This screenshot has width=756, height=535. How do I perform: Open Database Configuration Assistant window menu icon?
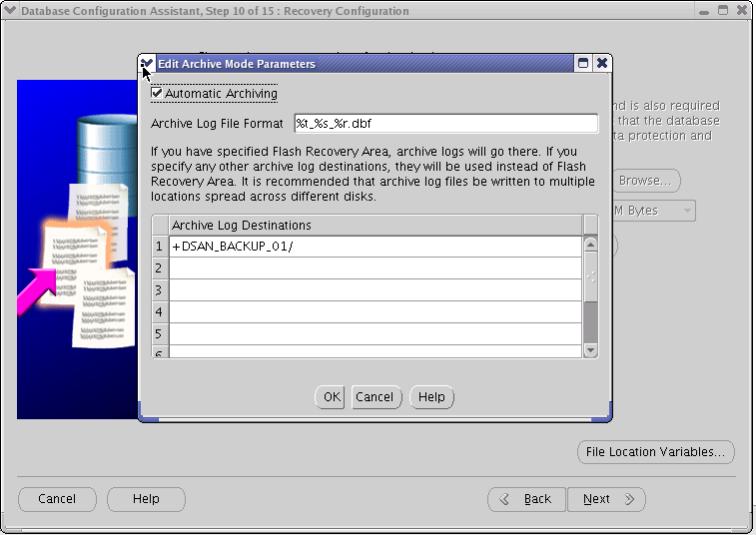coord(10,10)
